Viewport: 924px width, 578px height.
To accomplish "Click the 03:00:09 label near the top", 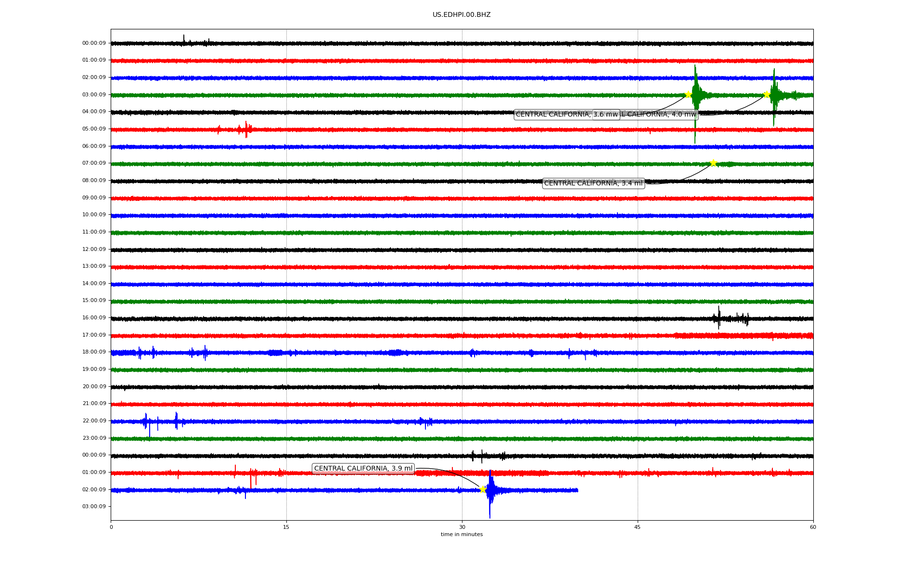I will pyautogui.click(x=94, y=95).
